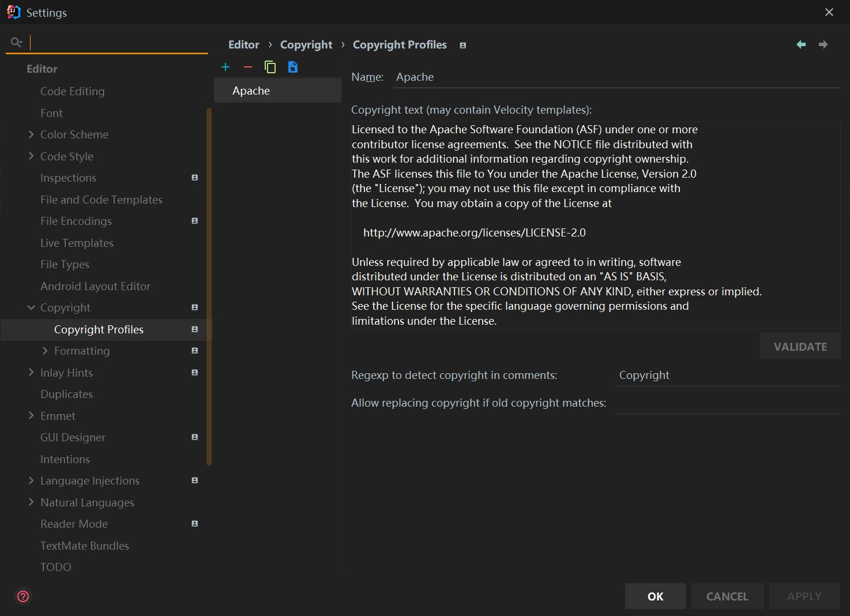The image size is (850, 616).
Task: Click the project icon next to Reader Mode
Action: click(195, 524)
